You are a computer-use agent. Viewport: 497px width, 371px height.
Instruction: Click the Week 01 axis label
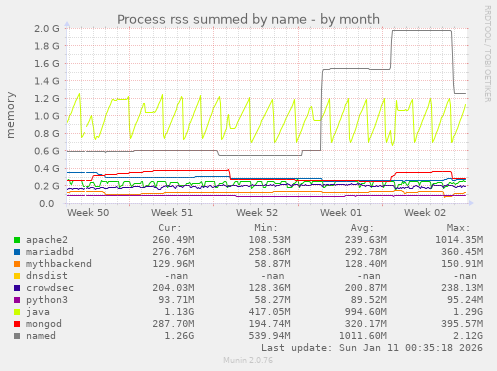(x=341, y=213)
